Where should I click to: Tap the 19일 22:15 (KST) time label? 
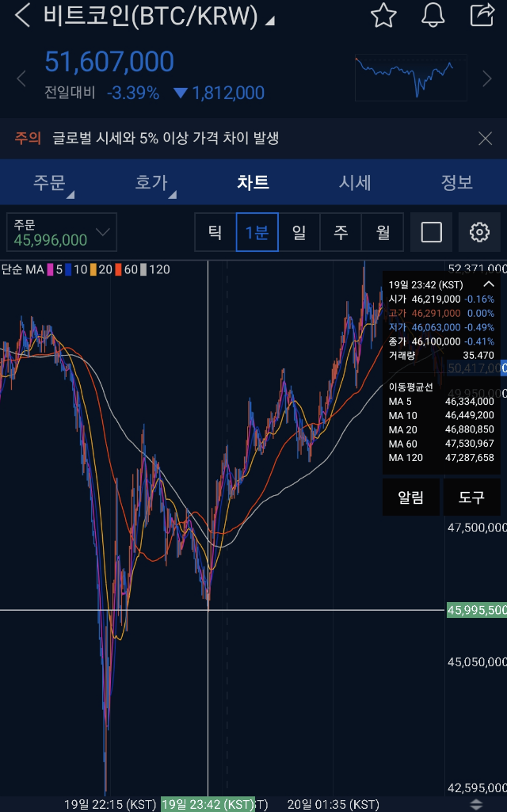(110, 804)
